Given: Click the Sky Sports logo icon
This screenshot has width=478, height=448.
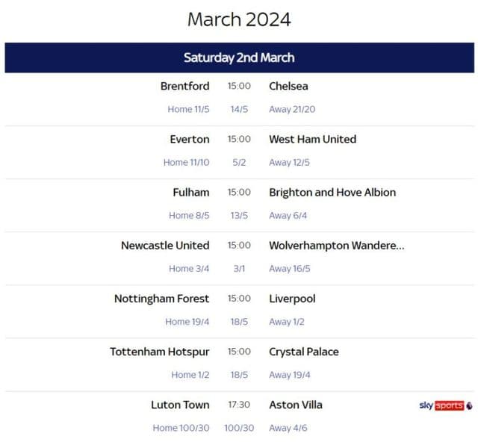Looking at the screenshot, I should pyautogui.click(x=445, y=405).
